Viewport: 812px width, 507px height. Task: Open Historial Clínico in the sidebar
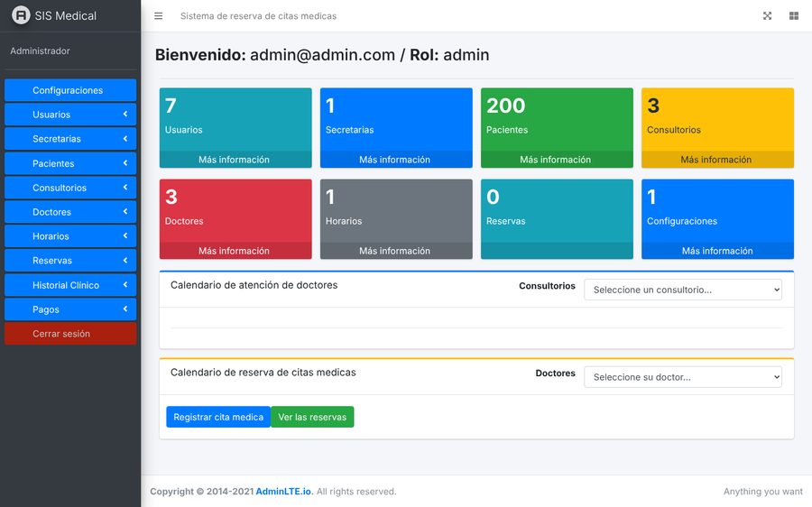point(70,285)
